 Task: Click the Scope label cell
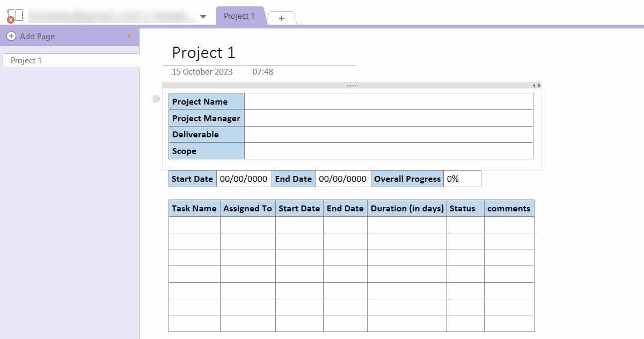pyautogui.click(x=207, y=151)
